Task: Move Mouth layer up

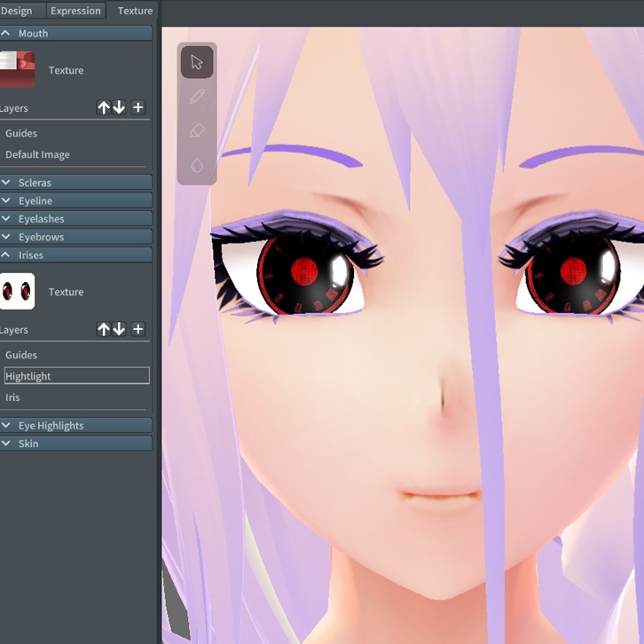Action: 104,107
